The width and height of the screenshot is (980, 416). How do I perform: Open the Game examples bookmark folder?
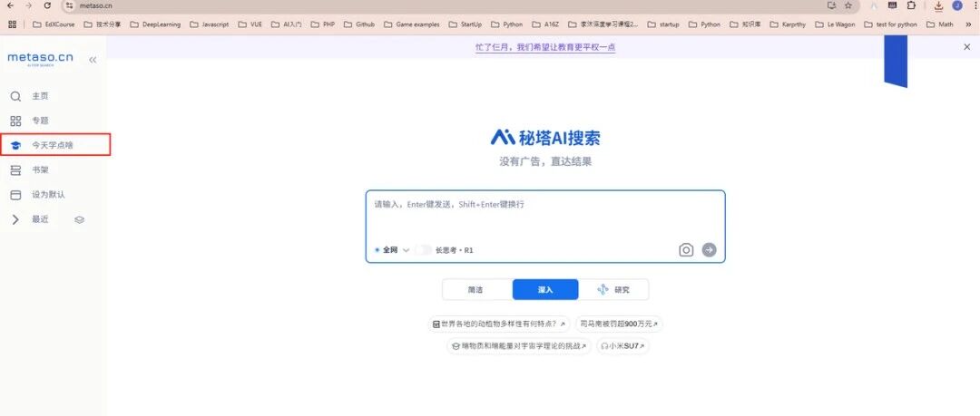[412, 24]
